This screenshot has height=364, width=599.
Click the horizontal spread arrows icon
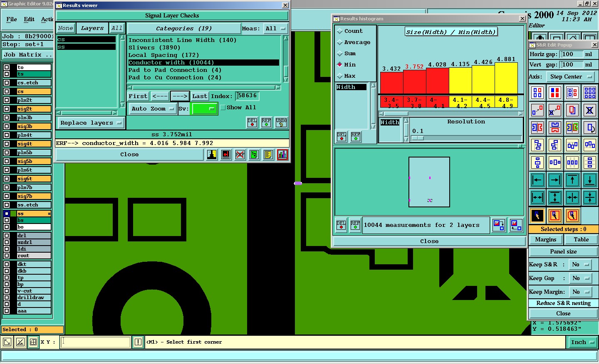tap(537, 197)
